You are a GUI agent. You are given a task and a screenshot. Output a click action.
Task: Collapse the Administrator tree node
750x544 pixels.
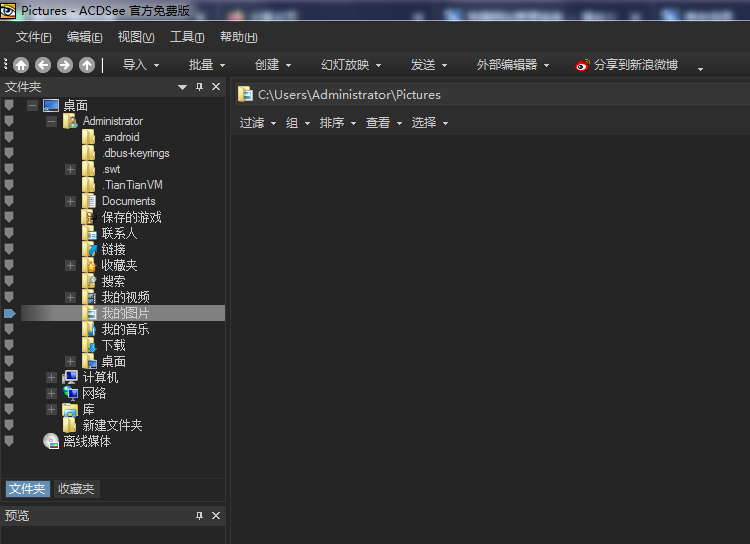pyautogui.click(x=51, y=121)
